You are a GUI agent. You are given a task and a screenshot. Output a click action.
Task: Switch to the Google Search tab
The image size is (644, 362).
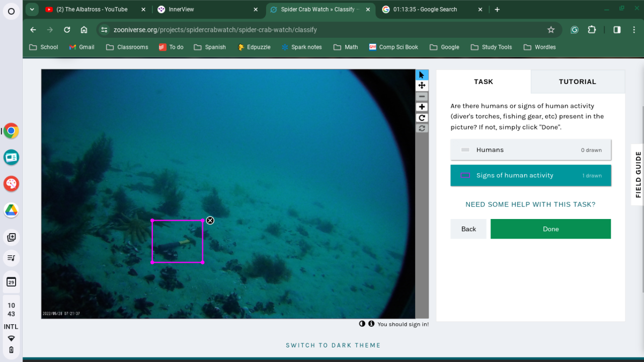432,10
